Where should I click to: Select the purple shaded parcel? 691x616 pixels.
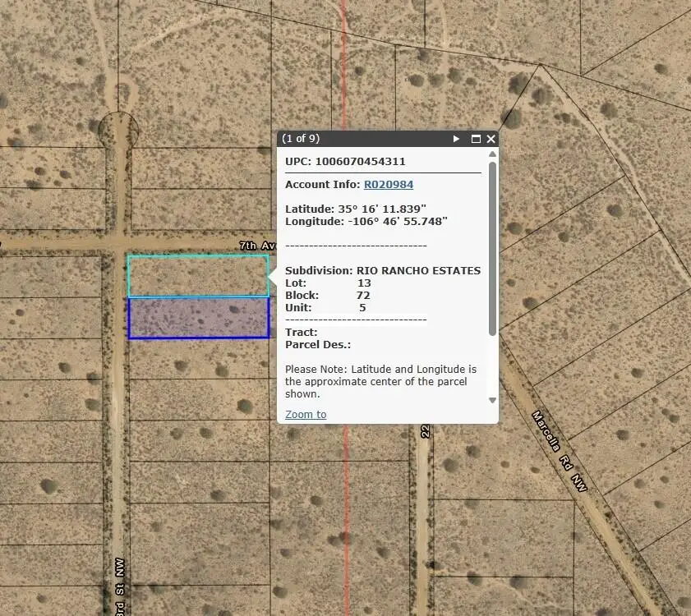point(197,318)
